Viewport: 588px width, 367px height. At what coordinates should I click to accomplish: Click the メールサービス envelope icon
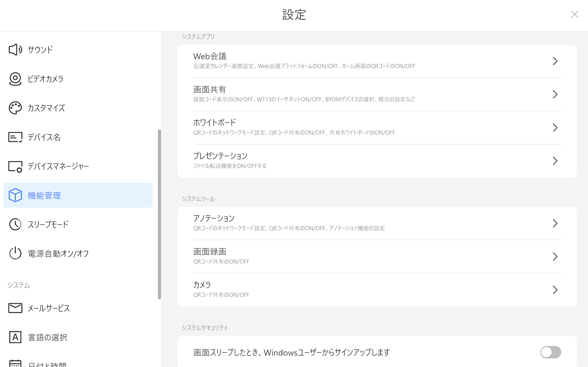(15, 308)
